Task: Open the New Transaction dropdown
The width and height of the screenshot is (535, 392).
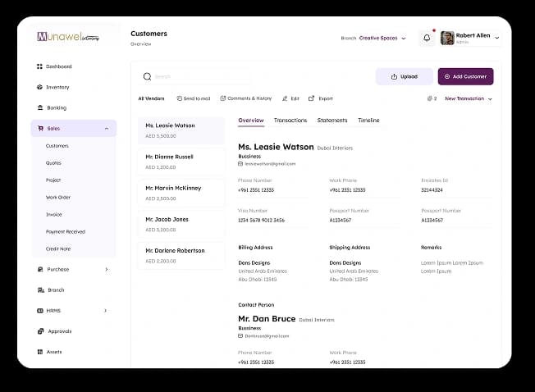Action: click(x=468, y=98)
